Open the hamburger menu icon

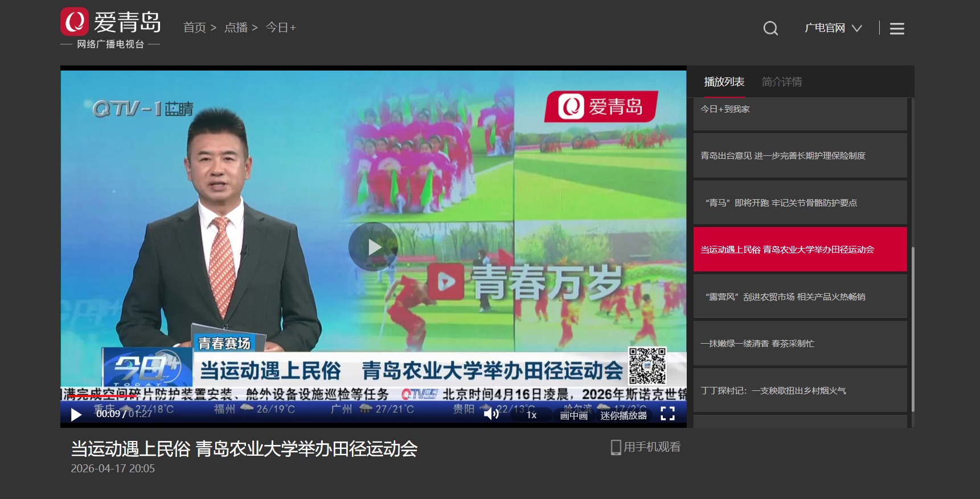point(897,28)
